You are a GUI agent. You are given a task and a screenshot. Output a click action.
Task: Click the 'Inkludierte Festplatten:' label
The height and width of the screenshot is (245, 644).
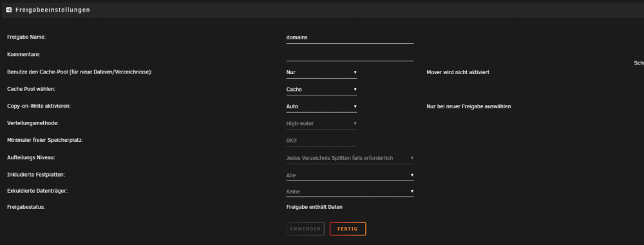point(36,175)
